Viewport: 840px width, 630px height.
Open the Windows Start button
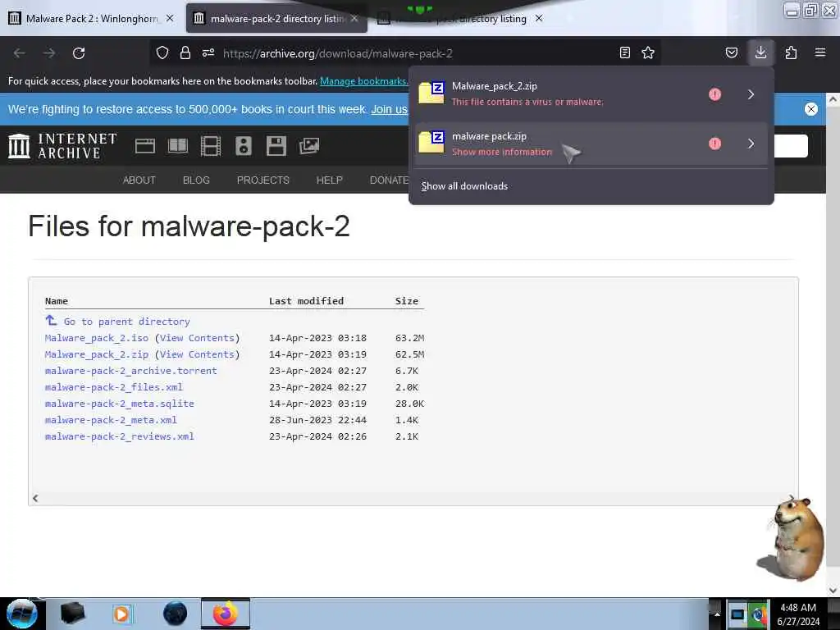point(21,614)
